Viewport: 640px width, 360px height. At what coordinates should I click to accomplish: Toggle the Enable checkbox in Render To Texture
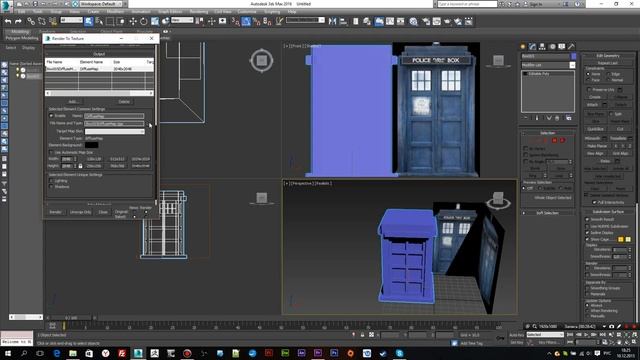pos(51,116)
